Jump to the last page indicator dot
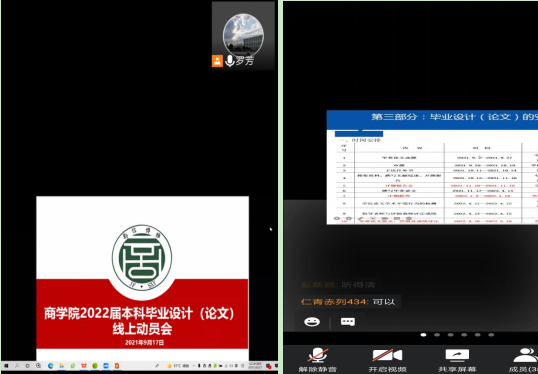The width and height of the screenshot is (538, 374). coord(491,335)
